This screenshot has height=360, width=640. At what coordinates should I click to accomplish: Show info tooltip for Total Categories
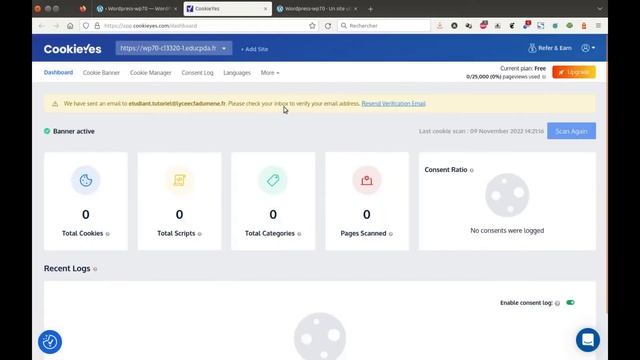point(299,234)
